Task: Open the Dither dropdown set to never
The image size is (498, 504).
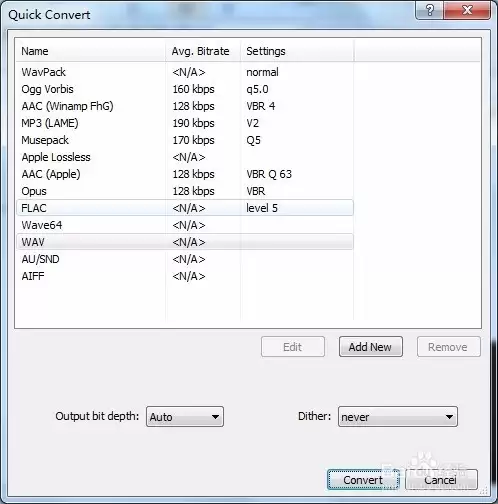Action: click(x=398, y=417)
